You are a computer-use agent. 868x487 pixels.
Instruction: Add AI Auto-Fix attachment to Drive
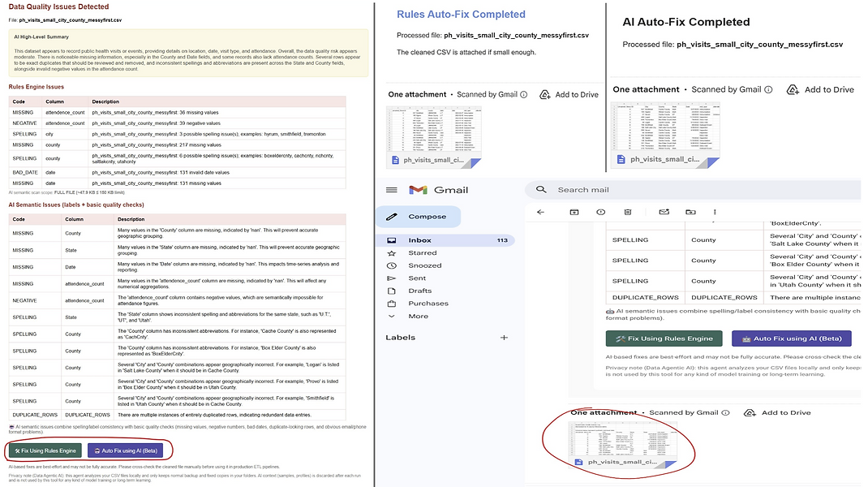[x=820, y=90]
